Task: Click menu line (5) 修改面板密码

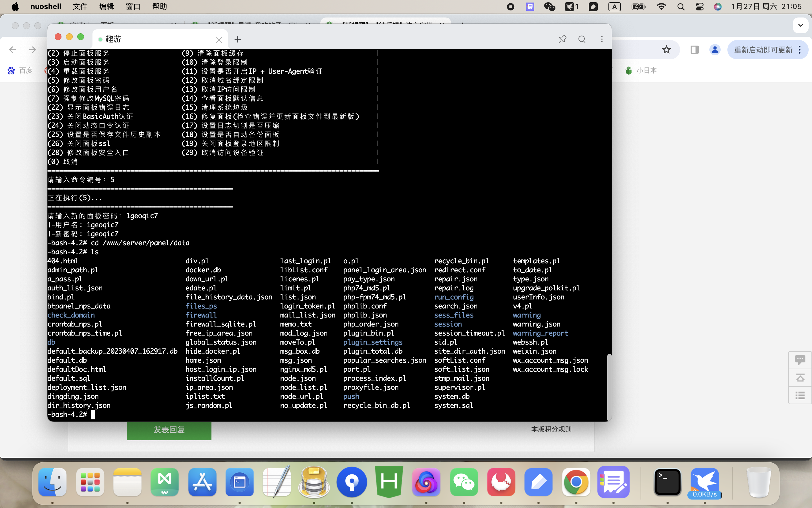Action: [x=78, y=80]
